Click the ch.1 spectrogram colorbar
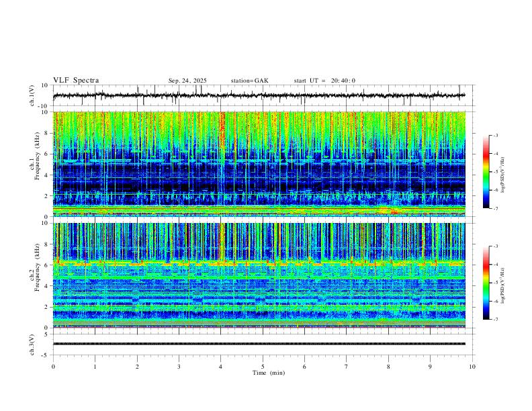The width and height of the screenshot is (532, 411). (x=486, y=172)
